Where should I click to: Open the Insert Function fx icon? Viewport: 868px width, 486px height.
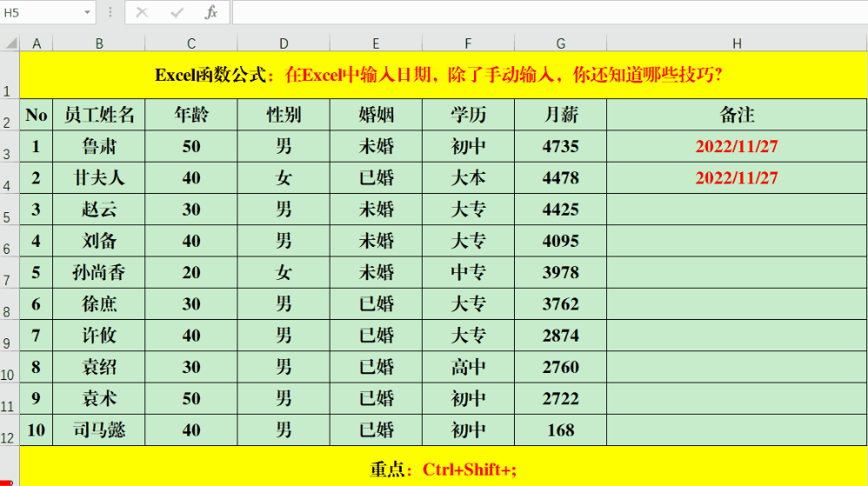210,12
